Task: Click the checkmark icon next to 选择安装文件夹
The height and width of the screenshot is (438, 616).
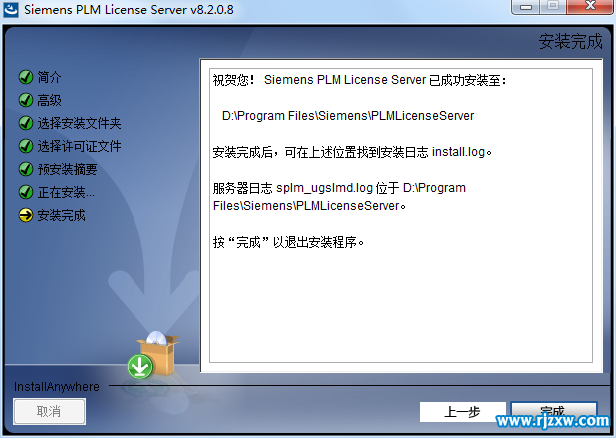Action: click(26, 123)
